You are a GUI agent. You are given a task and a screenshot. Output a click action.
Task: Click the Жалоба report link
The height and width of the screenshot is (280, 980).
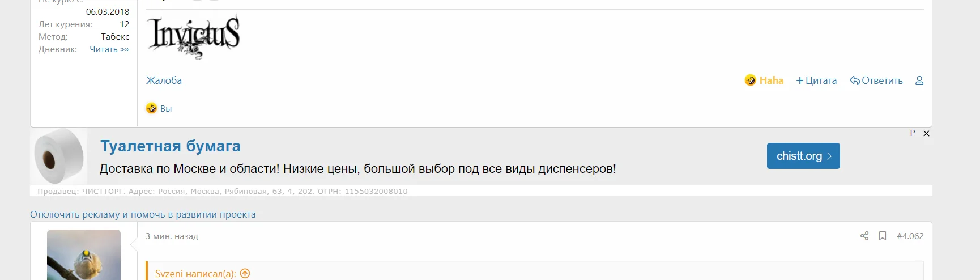pyautogui.click(x=164, y=80)
